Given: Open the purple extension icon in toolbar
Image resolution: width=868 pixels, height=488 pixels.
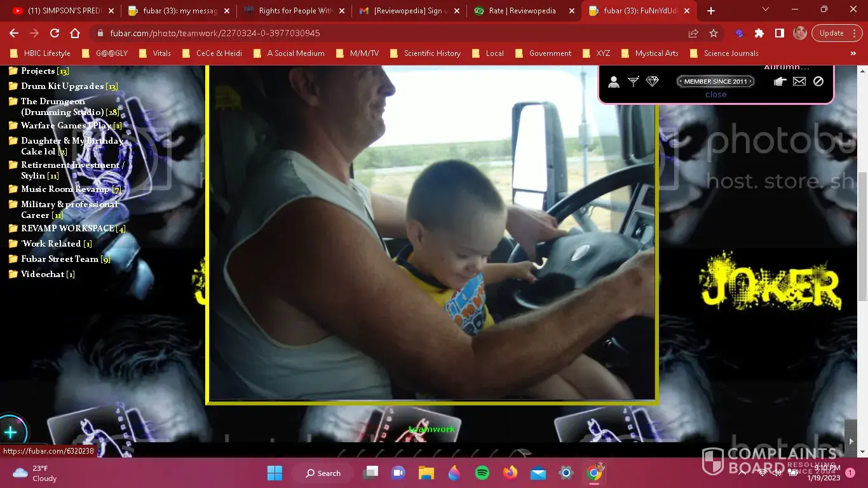Looking at the screenshot, I should 739,33.
